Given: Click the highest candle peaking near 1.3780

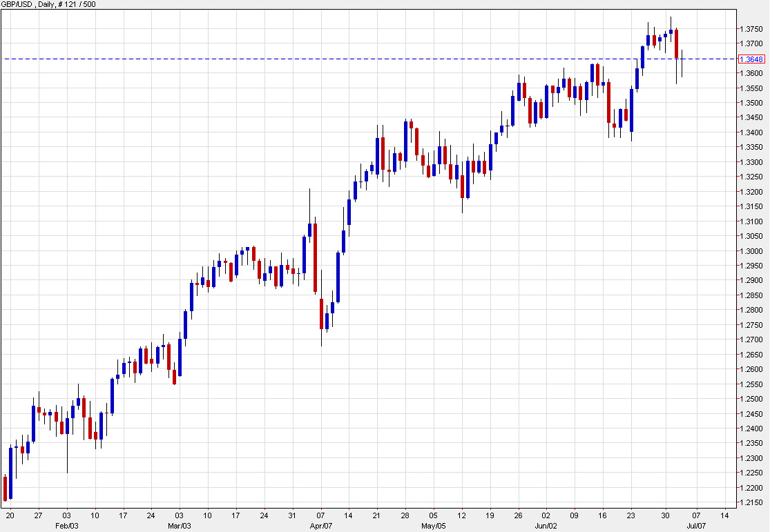Looking at the screenshot, I should pyautogui.click(x=670, y=31).
